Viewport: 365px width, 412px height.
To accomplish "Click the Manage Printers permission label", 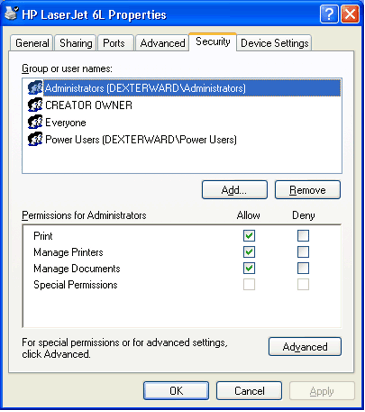I will coord(68,252).
